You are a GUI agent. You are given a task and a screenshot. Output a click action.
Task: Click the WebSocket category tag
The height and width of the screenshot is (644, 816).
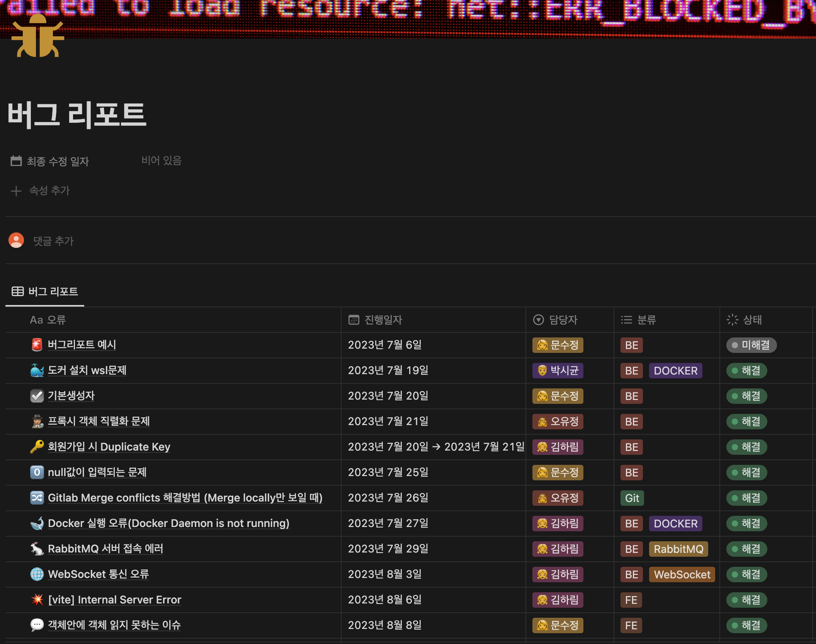(682, 575)
